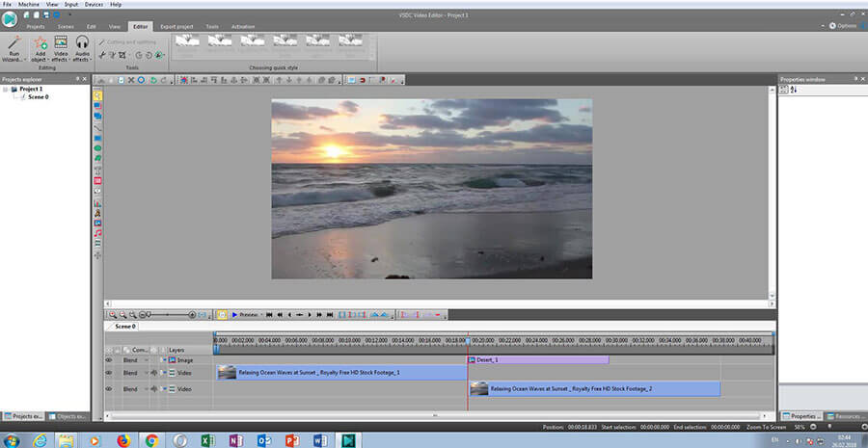Open the Devices menu

click(93, 4)
